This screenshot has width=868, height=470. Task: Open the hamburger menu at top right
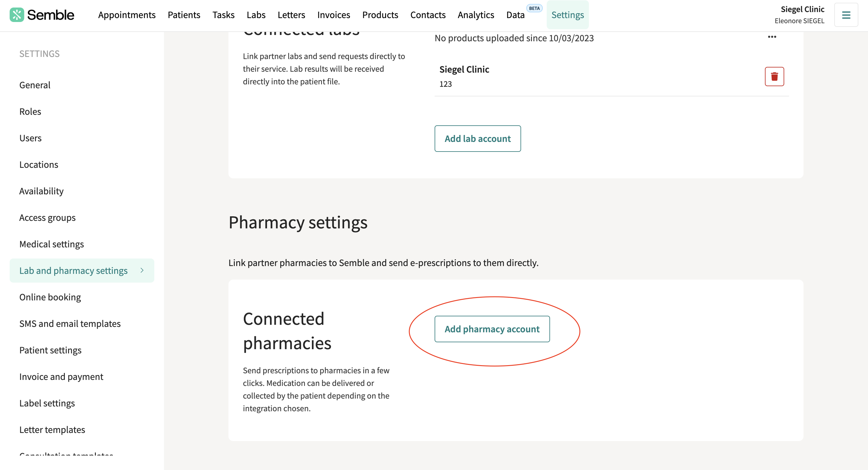846,15
